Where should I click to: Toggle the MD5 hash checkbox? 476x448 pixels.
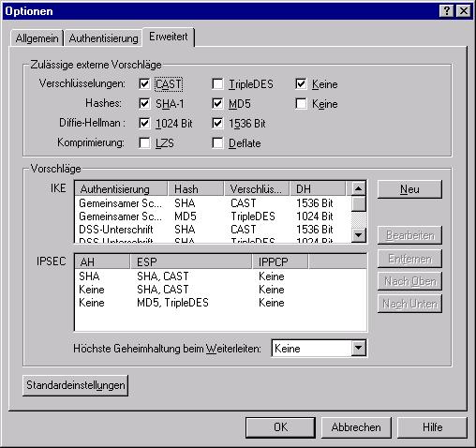[217, 103]
